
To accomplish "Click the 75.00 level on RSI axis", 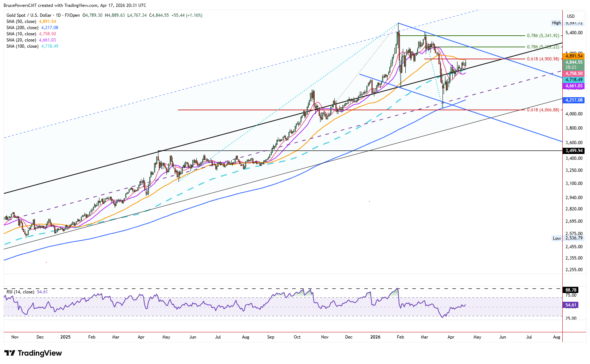I will 571,295.
